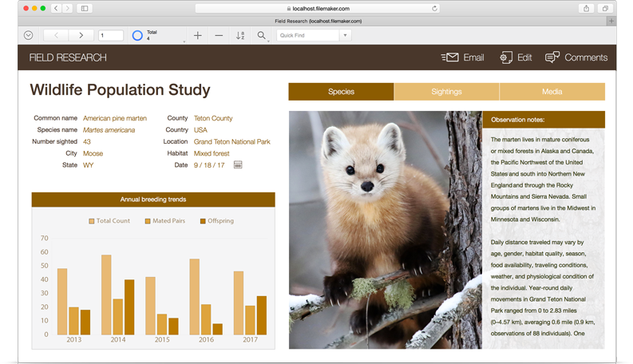Screen dimensions: 633x364
Task: Click the 2017 Offspring bar
Action: click(x=262, y=315)
